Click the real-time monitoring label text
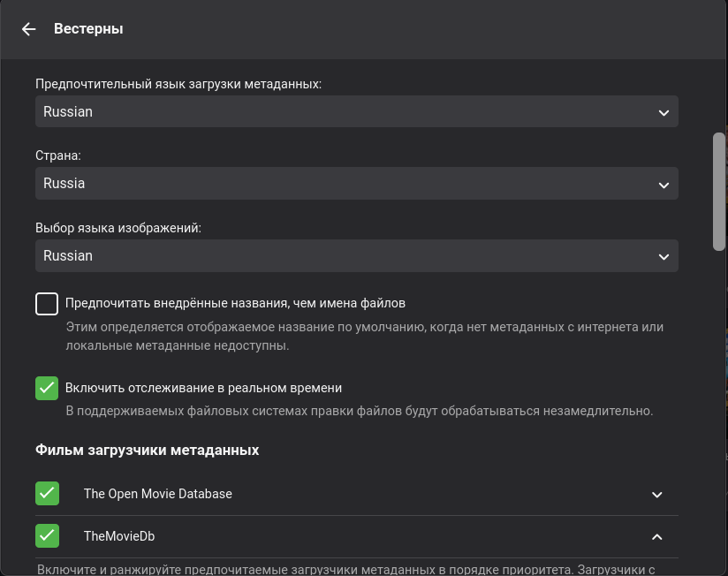Image resolution: width=728 pixels, height=576 pixels. click(203, 388)
